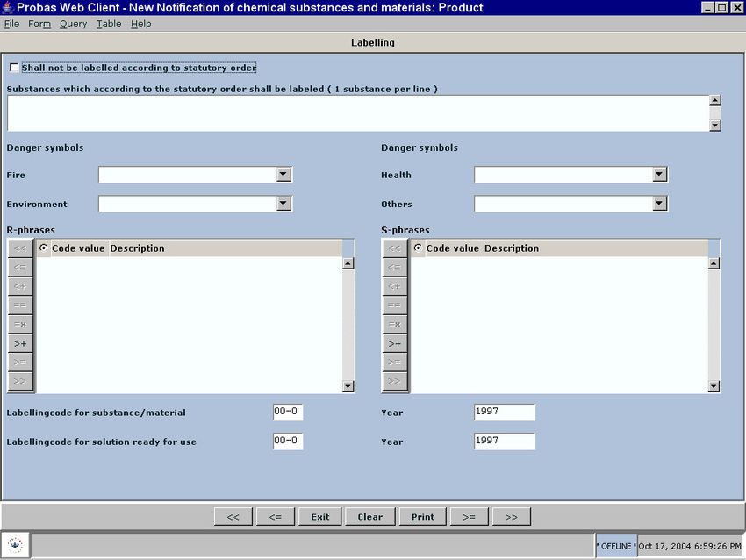Enable 'Shall not be labelled' checkbox
Viewport: 746px width, 560px height.
(x=13, y=68)
